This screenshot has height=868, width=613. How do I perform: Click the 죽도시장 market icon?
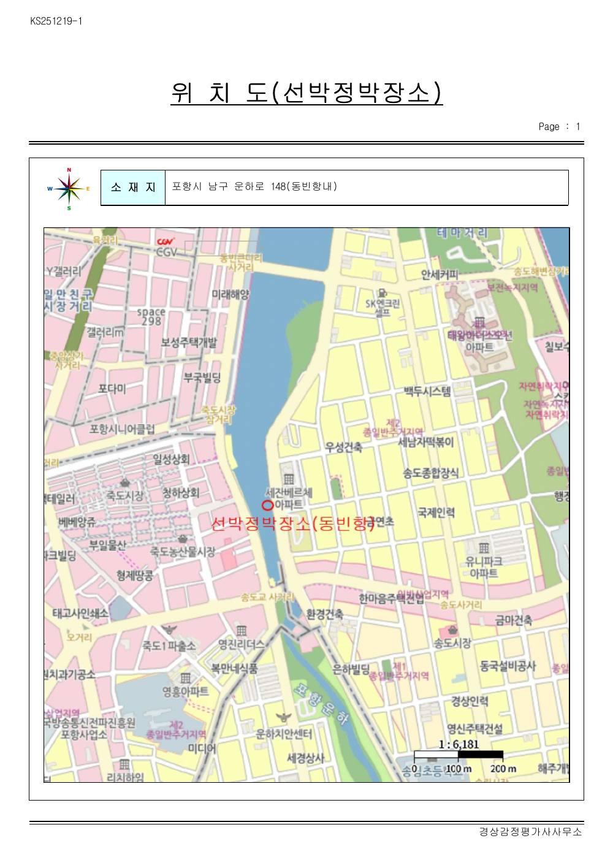point(125,482)
